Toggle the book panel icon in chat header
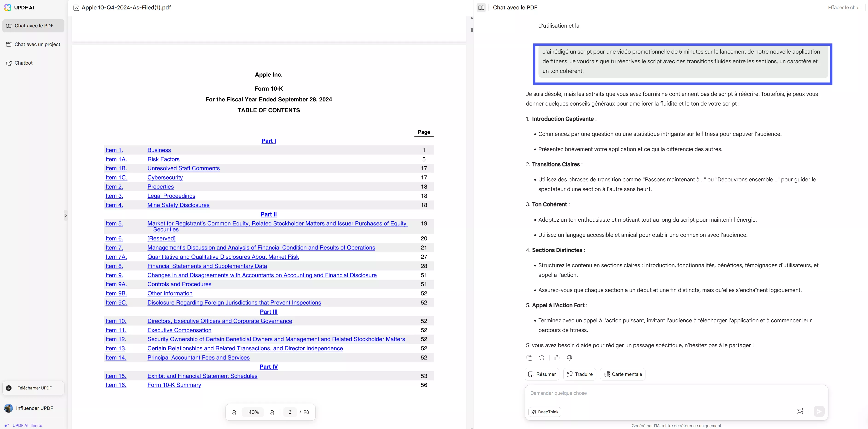 [481, 7]
